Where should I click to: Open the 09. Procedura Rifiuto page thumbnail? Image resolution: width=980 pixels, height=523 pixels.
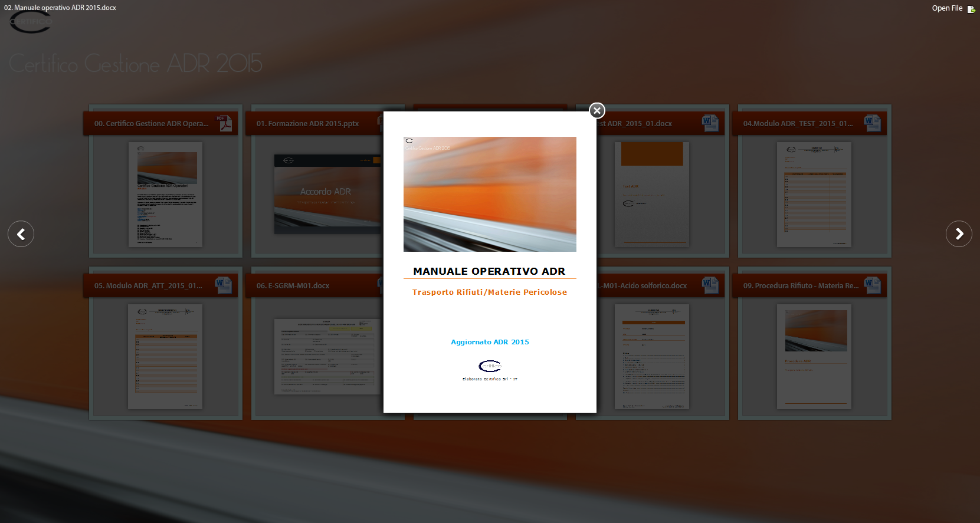pos(814,357)
